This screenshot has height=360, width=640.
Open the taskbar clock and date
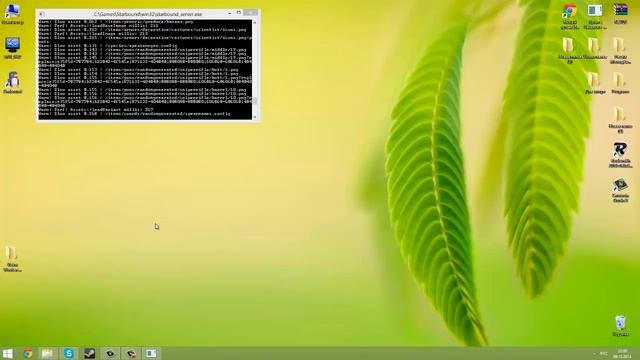pos(623,353)
